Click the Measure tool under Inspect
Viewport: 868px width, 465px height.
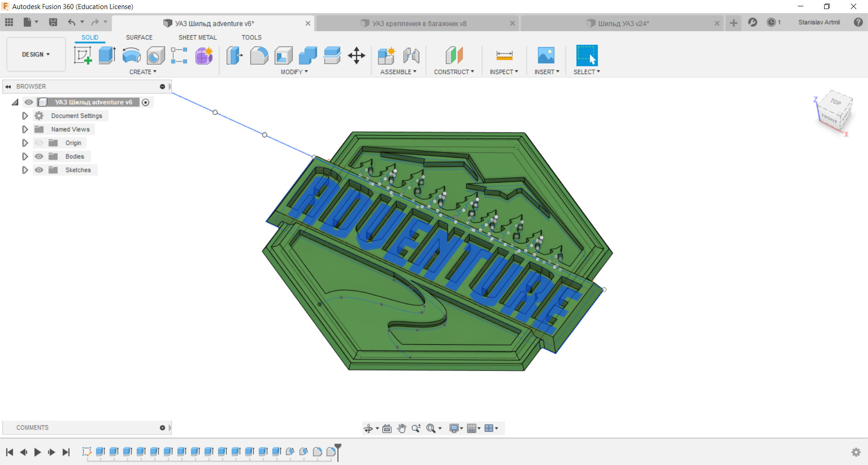(504, 56)
